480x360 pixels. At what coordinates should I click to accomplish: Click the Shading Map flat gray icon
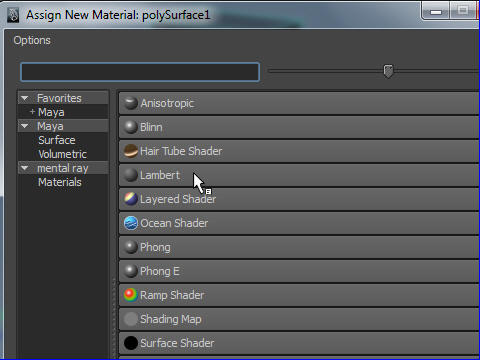pos(131,319)
